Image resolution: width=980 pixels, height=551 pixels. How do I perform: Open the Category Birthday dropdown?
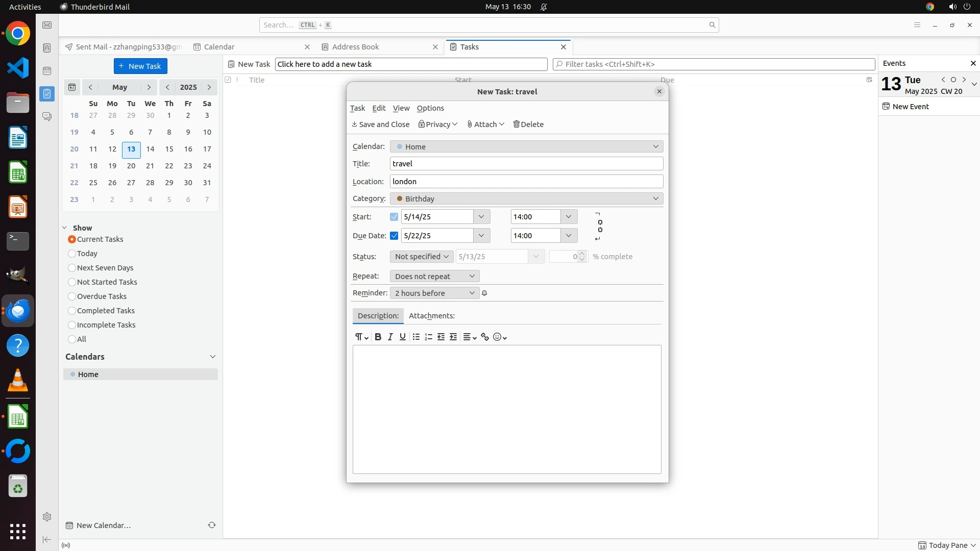coord(526,198)
